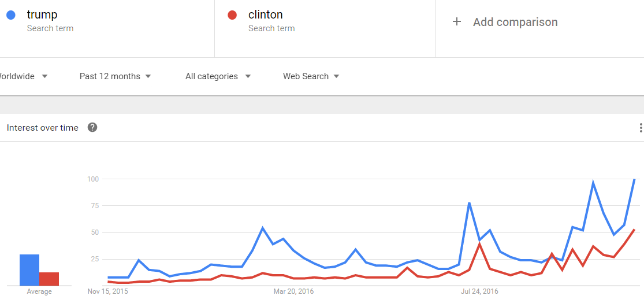Click the trump line peak at 100
Screen dimensions: 644x303
[x=635, y=179]
